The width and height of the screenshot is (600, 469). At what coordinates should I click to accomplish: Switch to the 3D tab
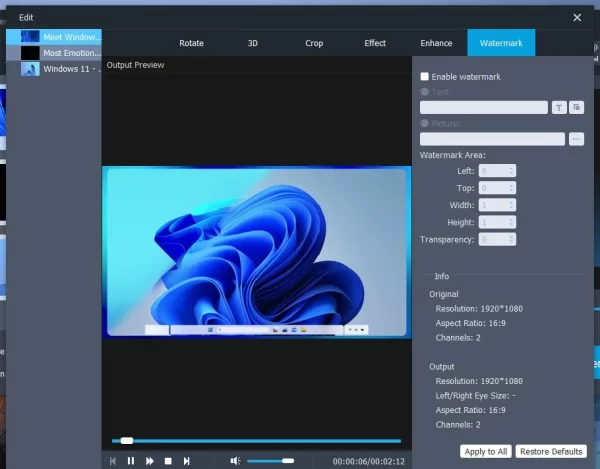[x=253, y=43]
